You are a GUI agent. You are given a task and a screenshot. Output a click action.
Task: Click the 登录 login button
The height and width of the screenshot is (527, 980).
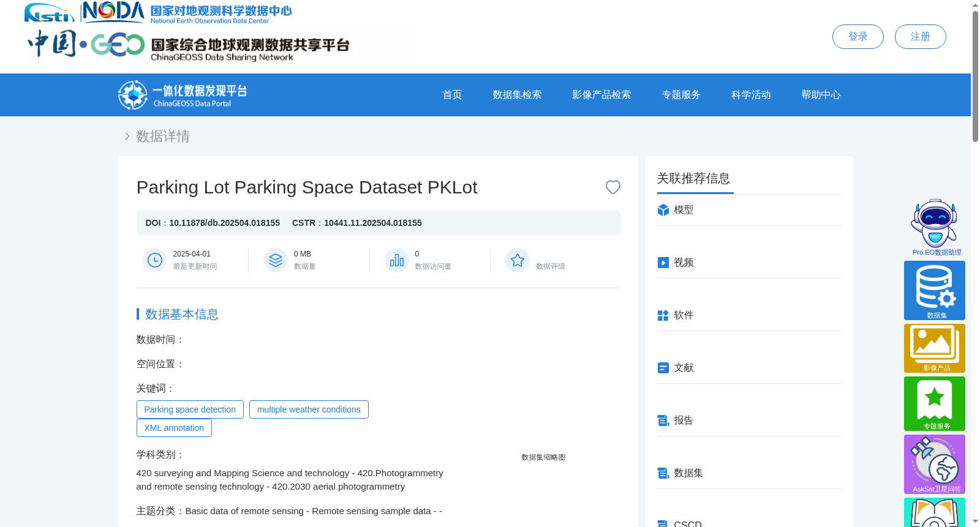click(x=858, y=37)
